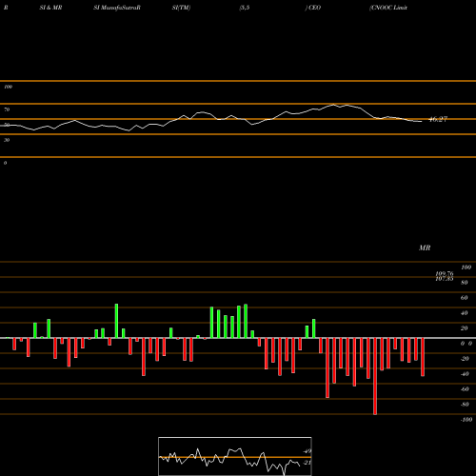Click the -21 label inside mini chart
The width and height of the screenshot is (476, 476).
point(307,463)
